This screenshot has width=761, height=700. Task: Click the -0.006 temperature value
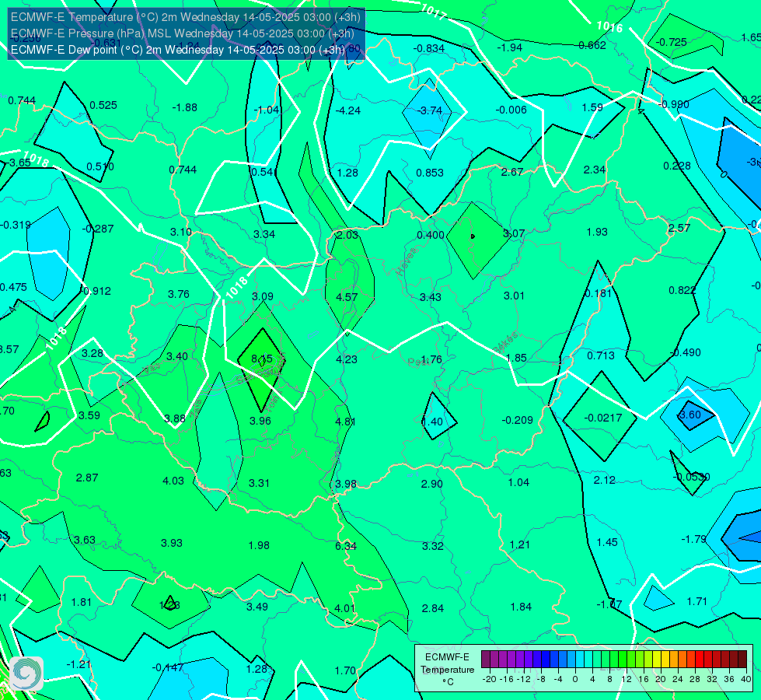tap(511, 110)
